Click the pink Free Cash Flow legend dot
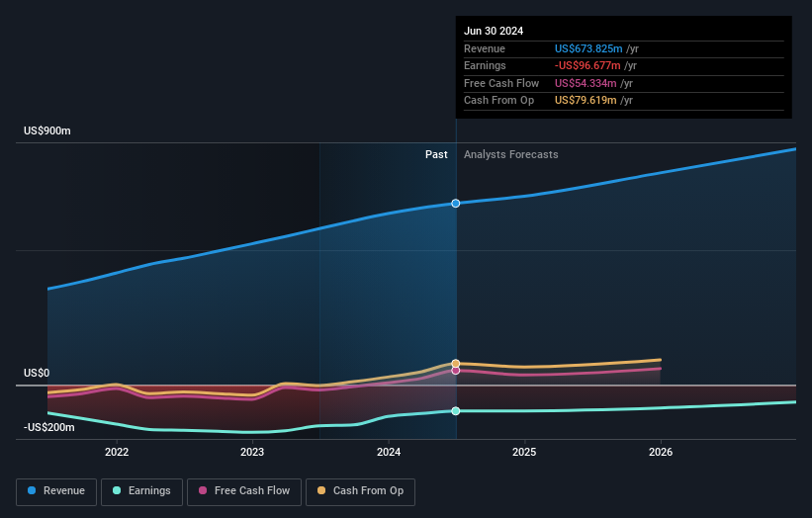 coord(203,490)
